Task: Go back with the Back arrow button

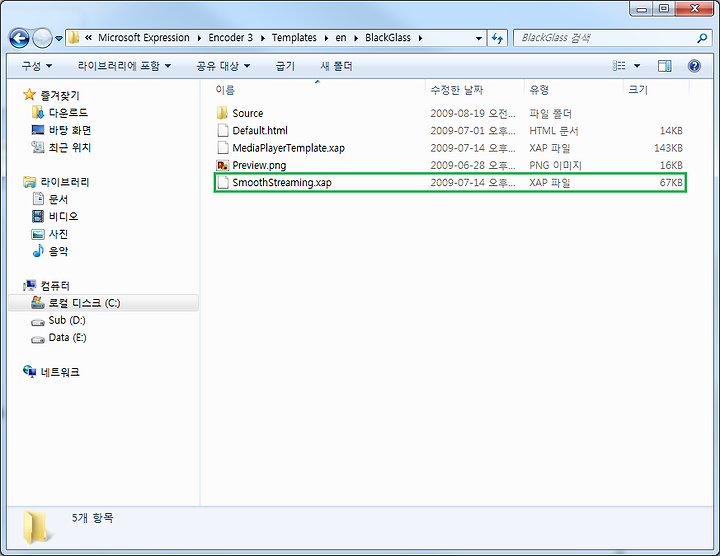Action: point(19,39)
